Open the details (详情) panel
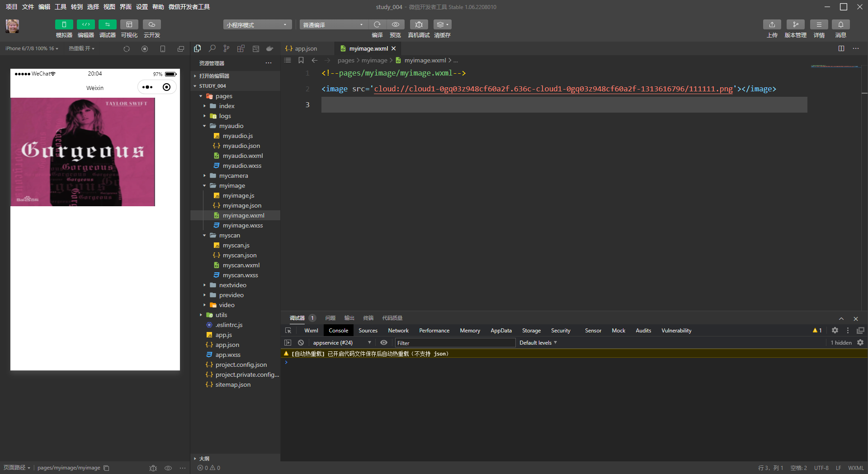The width and height of the screenshot is (868, 474). (x=819, y=24)
